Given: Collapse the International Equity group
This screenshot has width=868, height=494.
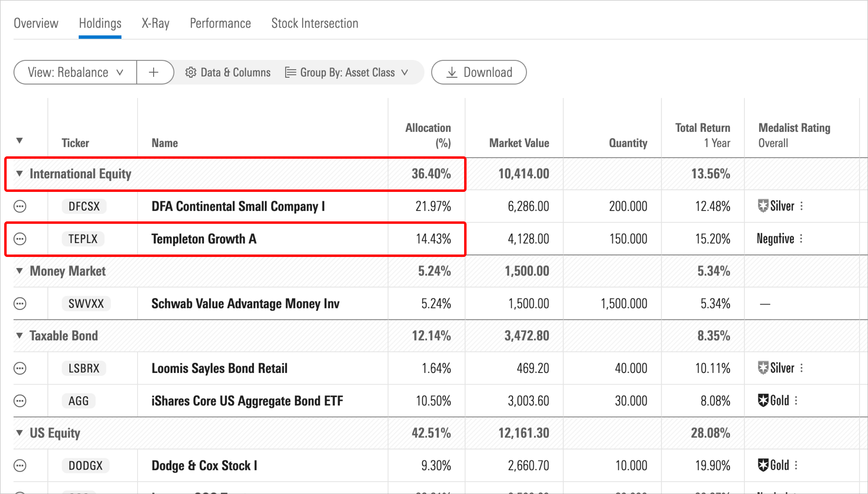Looking at the screenshot, I should point(19,174).
